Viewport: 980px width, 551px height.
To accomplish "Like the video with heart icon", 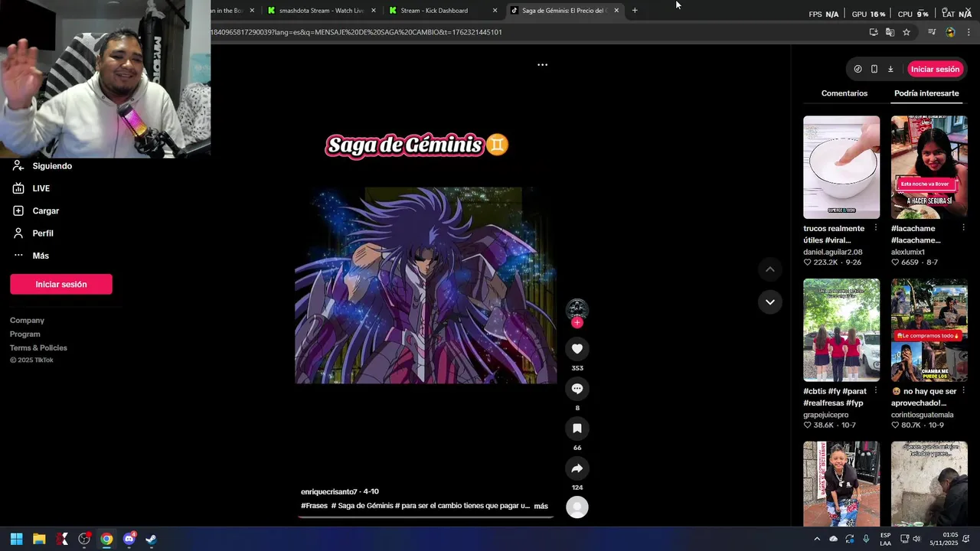I will [x=577, y=349].
